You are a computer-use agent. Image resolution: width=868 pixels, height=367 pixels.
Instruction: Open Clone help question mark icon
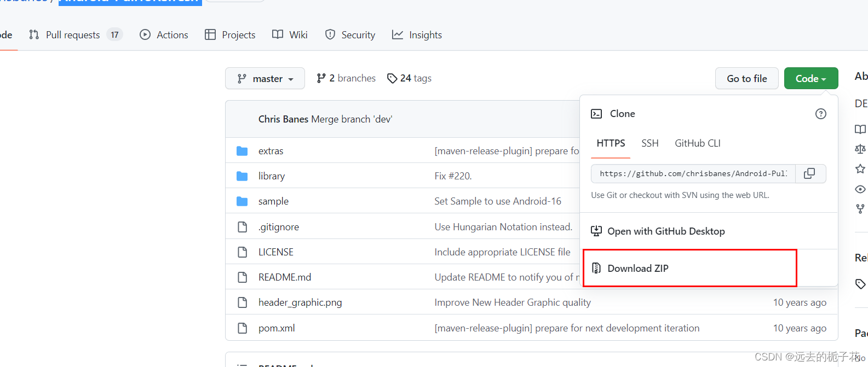(x=820, y=114)
